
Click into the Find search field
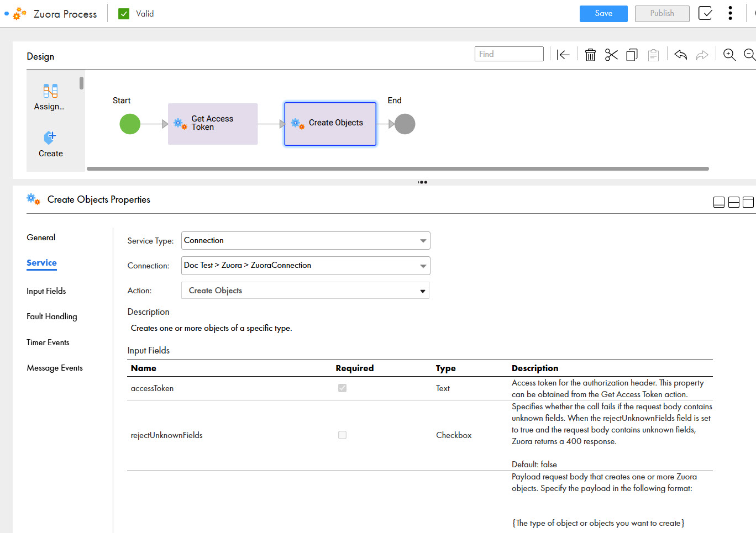tap(509, 54)
